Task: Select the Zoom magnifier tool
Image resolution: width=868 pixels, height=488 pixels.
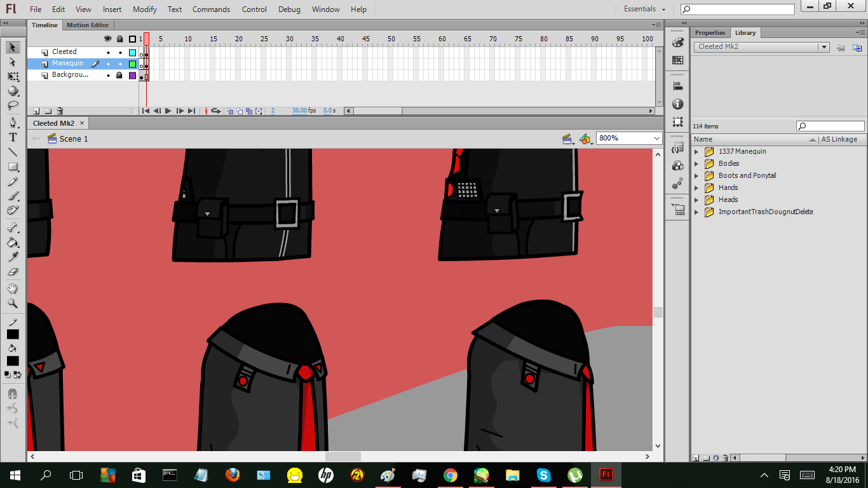Action: pyautogui.click(x=13, y=303)
